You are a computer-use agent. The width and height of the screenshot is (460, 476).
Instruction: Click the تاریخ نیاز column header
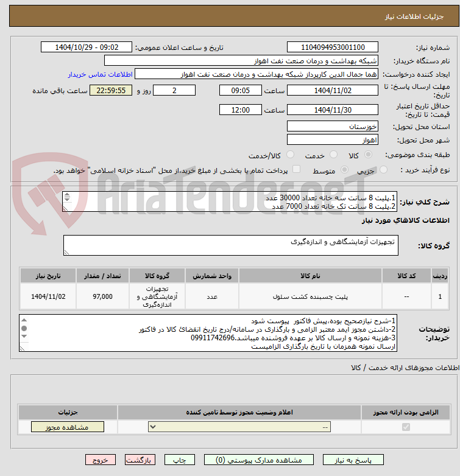coord(48,276)
